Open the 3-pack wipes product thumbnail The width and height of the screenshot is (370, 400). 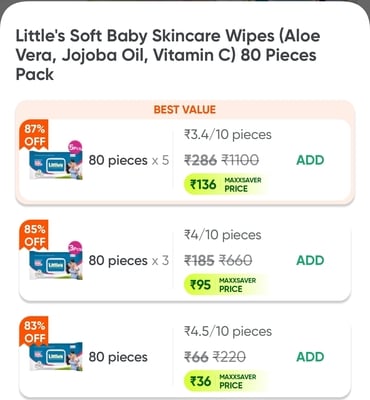(x=56, y=262)
